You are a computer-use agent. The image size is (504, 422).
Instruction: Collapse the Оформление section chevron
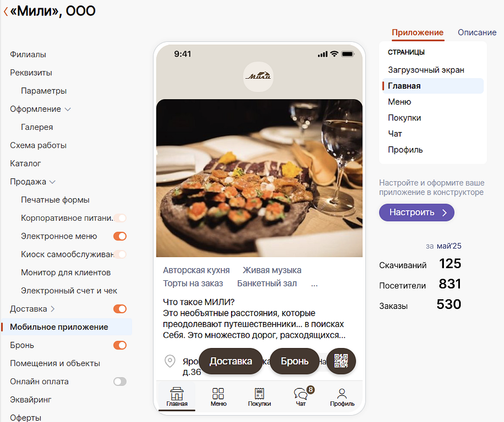point(68,109)
